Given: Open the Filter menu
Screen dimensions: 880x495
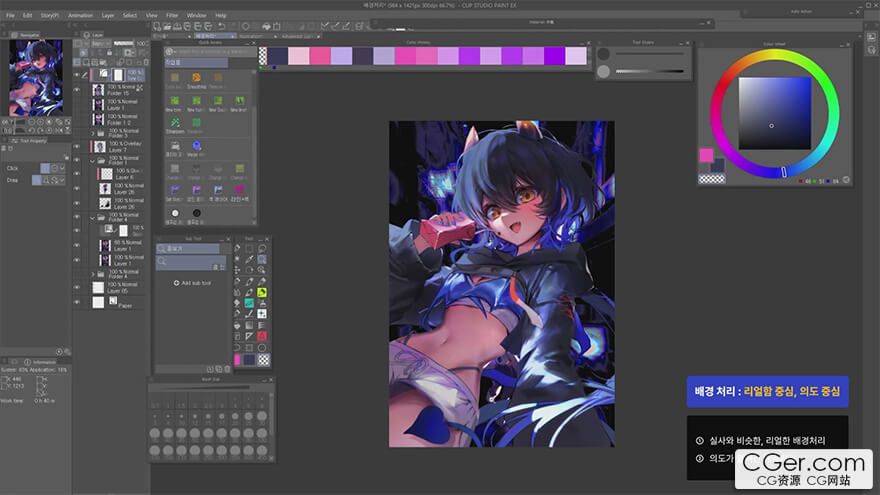Looking at the screenshot, I should point(172,16).
